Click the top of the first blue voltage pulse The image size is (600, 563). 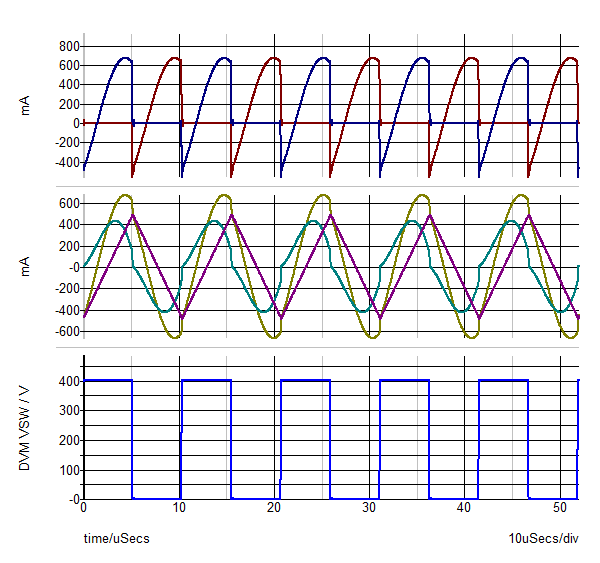tap(108, 380)
